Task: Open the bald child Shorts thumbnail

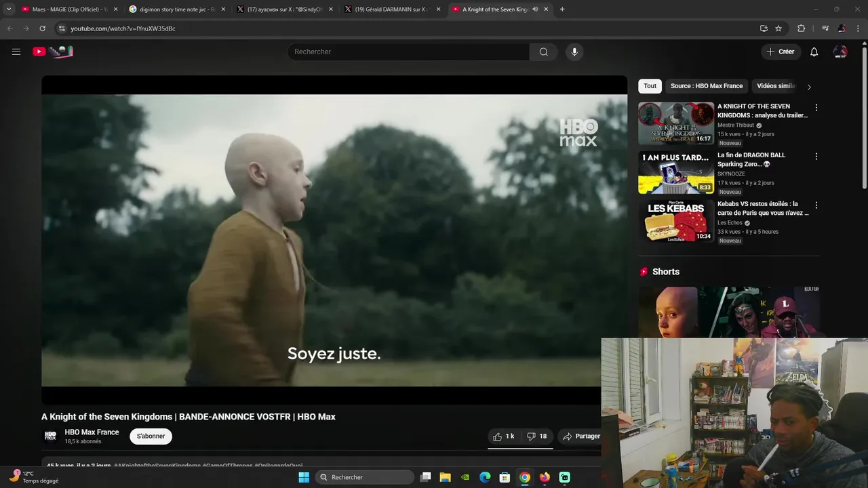Action: [x=668, y=312]
